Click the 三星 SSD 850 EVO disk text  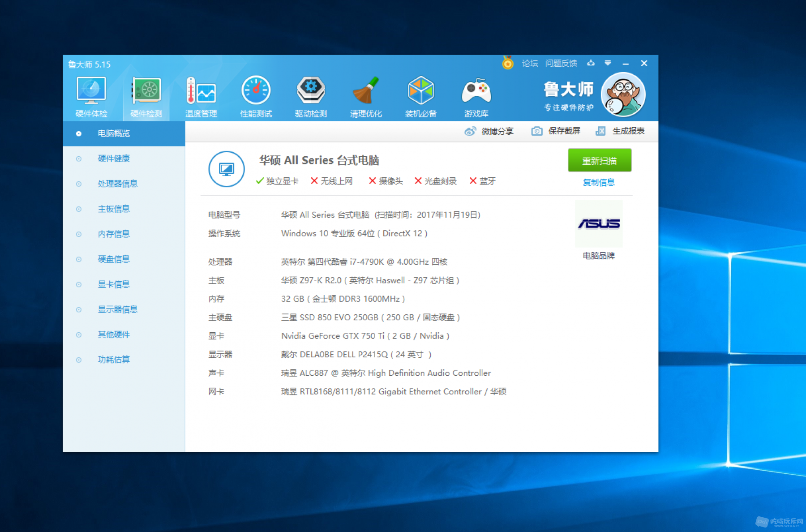tap(371, 317)
